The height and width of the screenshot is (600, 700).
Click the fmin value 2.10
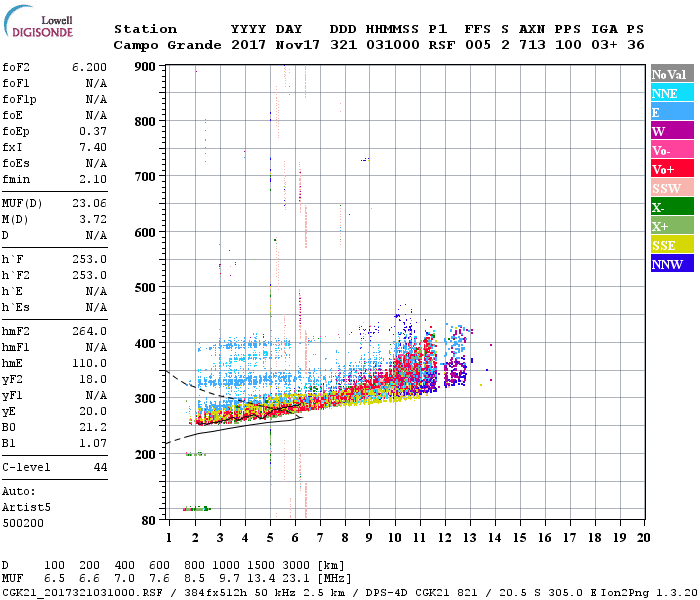click(x=93, y=179)
